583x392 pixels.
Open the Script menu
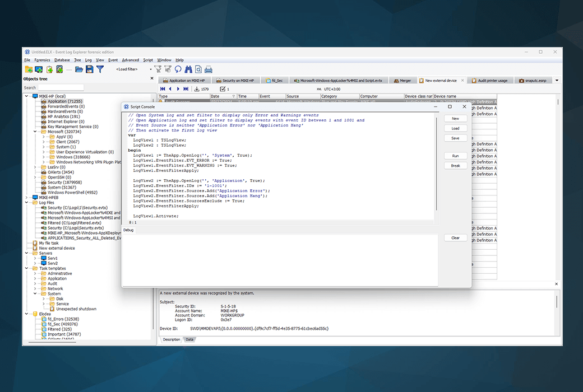[148, 60]
